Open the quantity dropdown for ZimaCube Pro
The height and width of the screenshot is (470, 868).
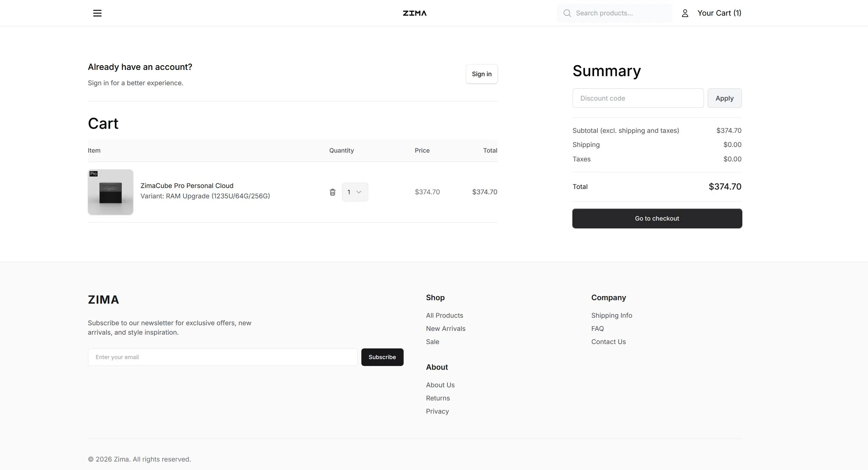coord(355,192)
